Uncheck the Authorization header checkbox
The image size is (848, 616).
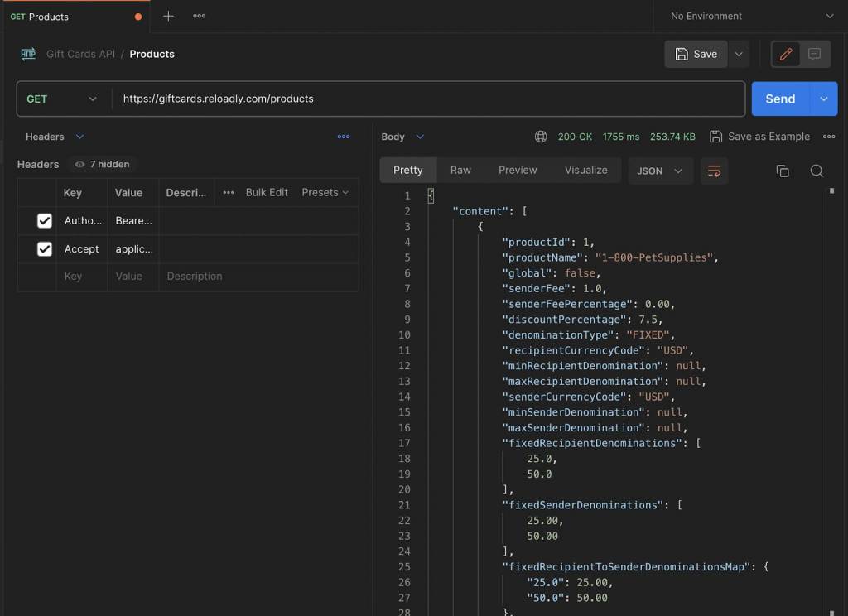45,221
